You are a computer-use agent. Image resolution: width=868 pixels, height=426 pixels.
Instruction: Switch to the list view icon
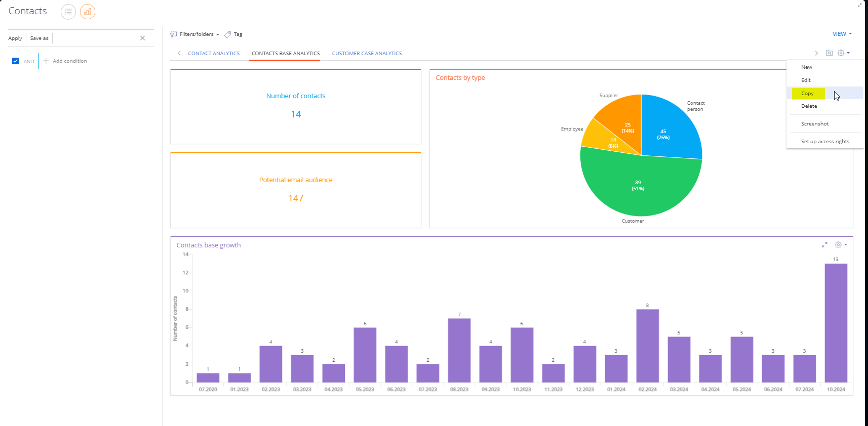(x=68, y=11)
